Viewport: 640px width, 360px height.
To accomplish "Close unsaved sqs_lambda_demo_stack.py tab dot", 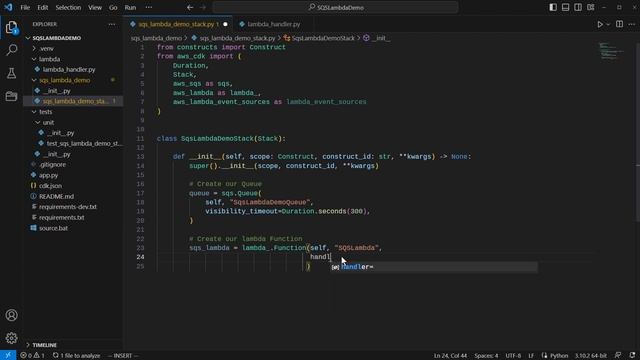I will point(225,24).
